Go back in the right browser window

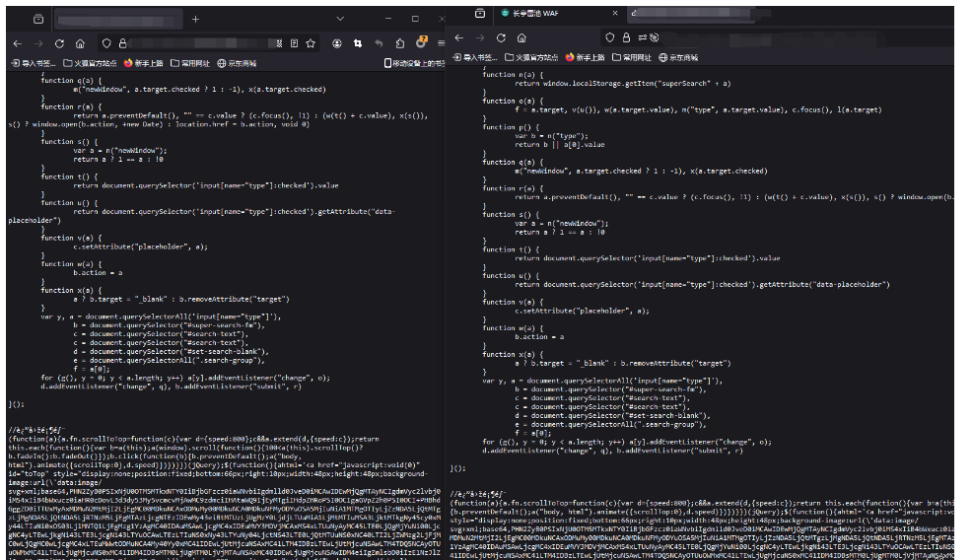[458, 37]
